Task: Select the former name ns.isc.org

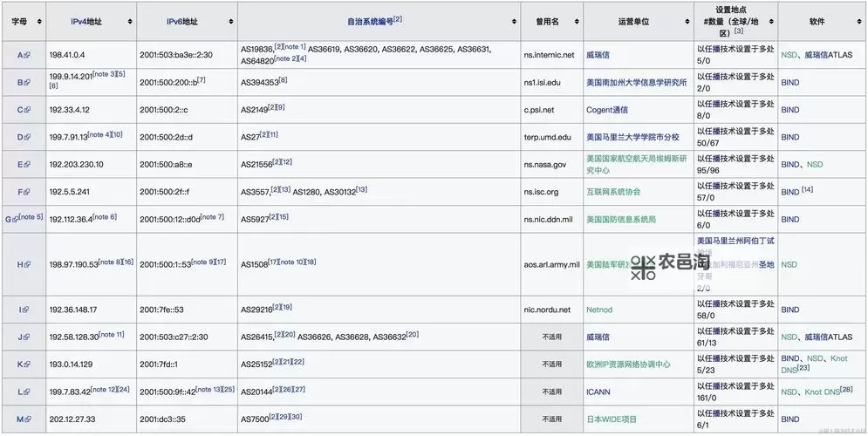Action: (x=541, y=192)
